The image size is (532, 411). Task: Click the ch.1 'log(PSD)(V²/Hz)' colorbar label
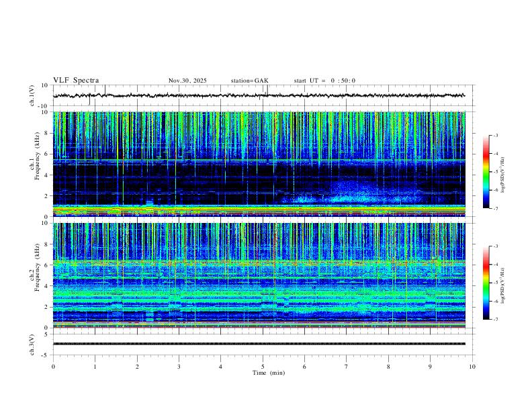504,175
